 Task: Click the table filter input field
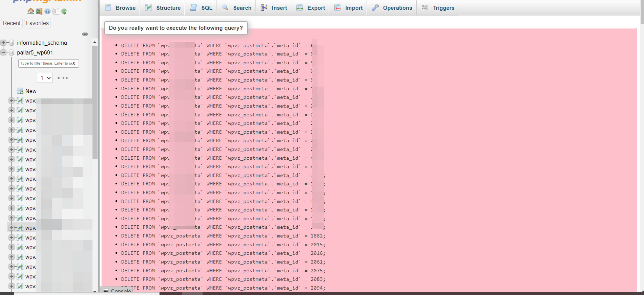point(45,64)
